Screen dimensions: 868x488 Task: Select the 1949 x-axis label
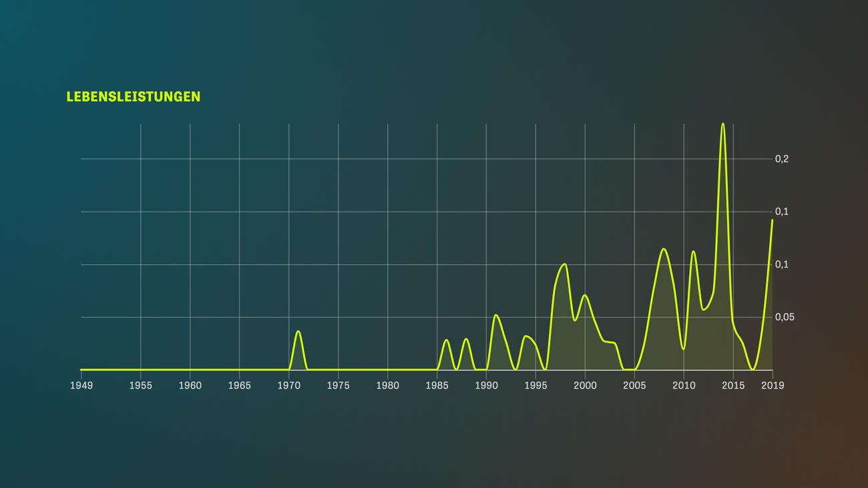[81, 386]
